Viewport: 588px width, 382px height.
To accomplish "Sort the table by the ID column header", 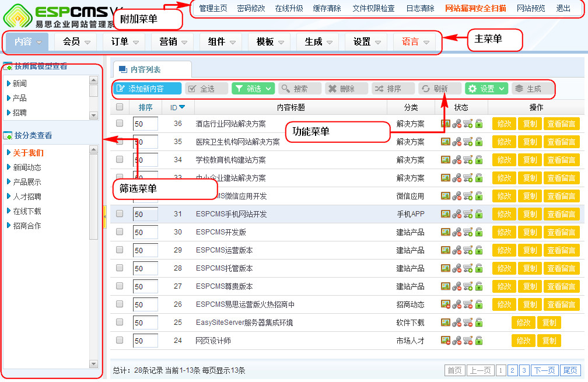I will point(178,107).
